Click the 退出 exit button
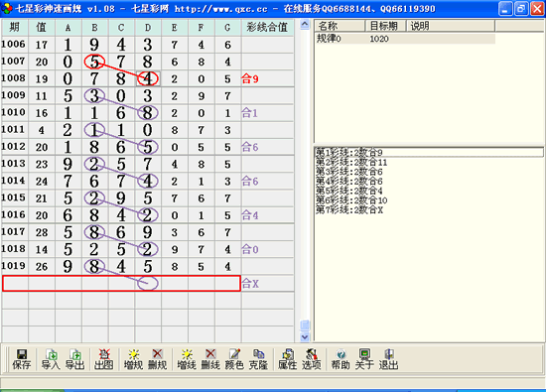 pos(388,359)
